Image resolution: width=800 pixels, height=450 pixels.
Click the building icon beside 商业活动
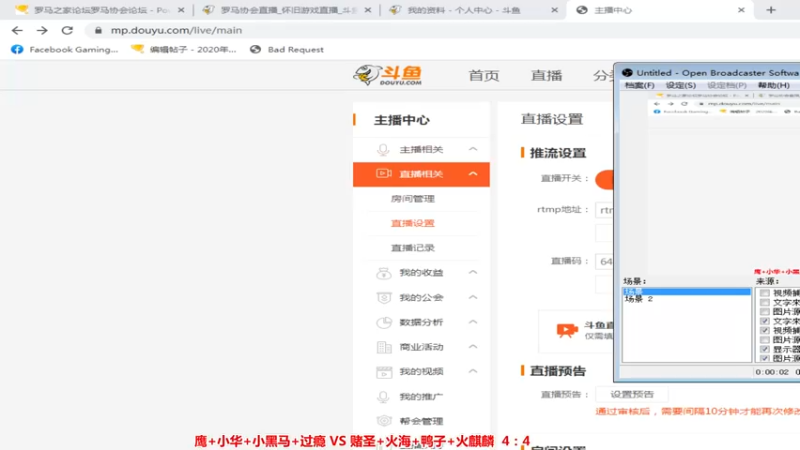[384, 347]
